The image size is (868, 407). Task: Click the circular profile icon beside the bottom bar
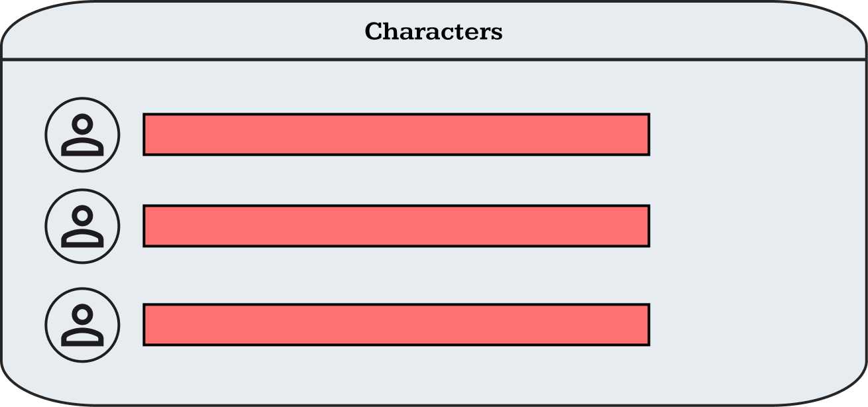pyautogui.click(x=82, y=325)
